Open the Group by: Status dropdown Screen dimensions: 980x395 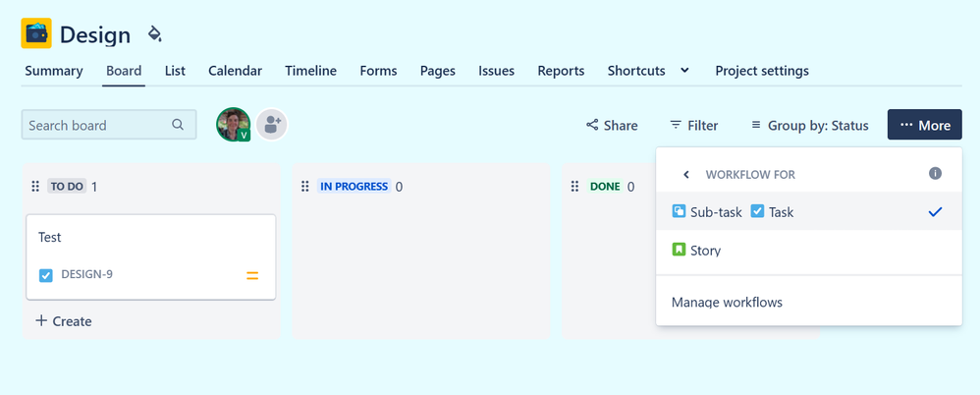tap(810, 125)
